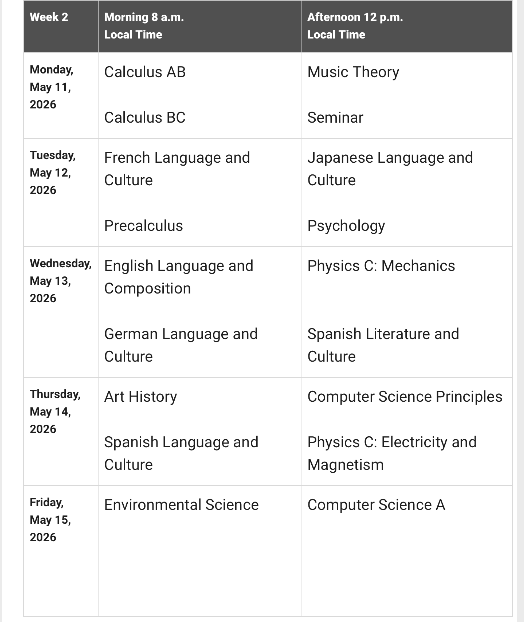Open French Language and Culture
The width and height of the screenshot is (524, 622).
pyautogui.click(x=177, y=169)
